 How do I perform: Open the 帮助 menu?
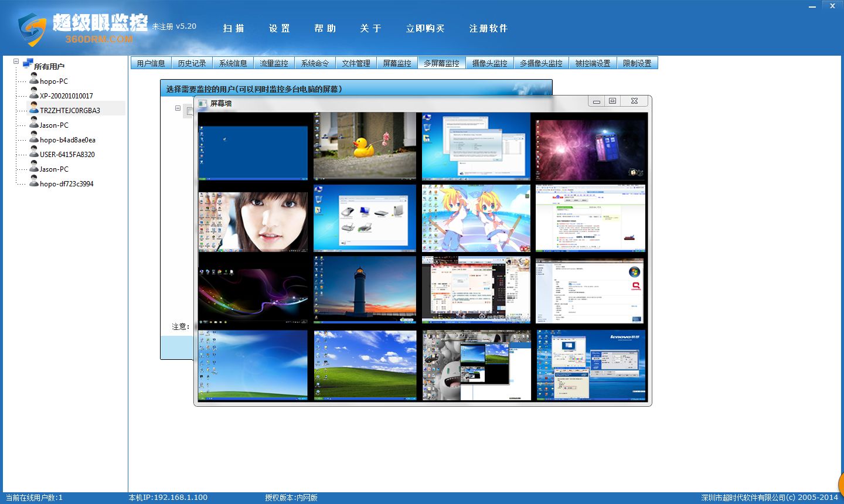[x=325, y=28]
